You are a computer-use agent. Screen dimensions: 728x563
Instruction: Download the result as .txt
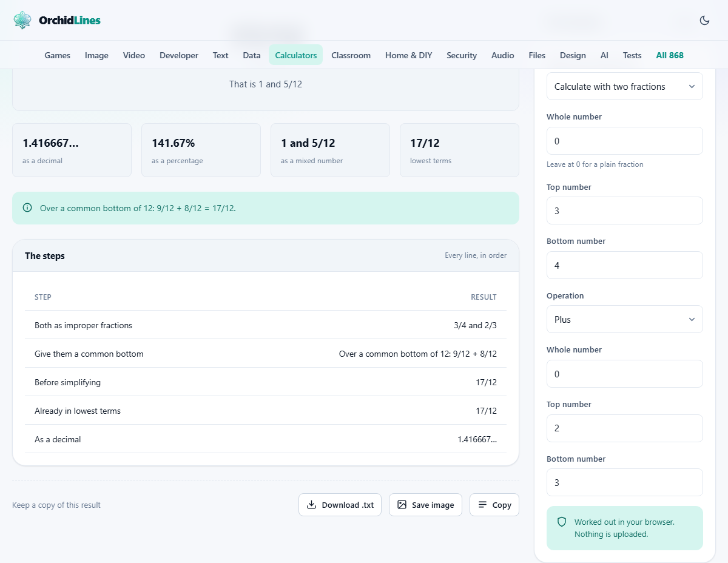pos(340,505)
